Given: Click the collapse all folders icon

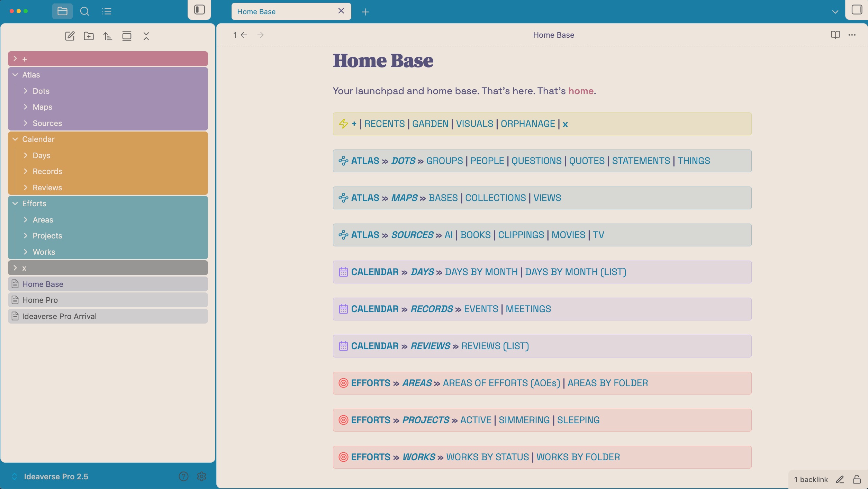Looking at the screenshot, I should (146, 36).
